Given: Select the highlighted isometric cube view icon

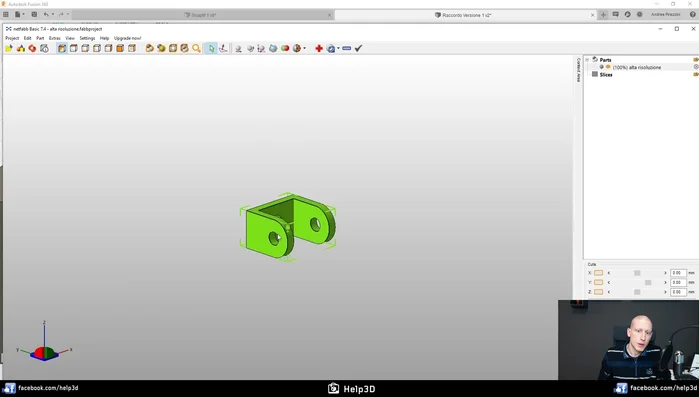Looking at the screenshot, I should [62, 48].
